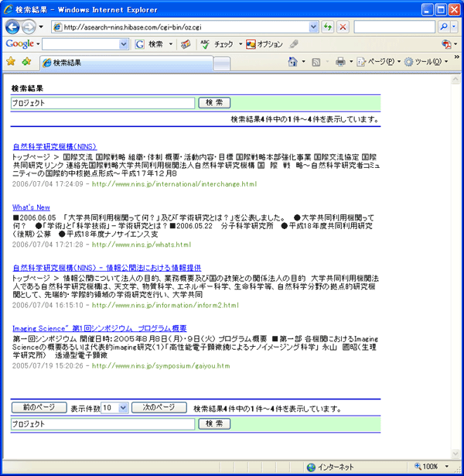Image resolution: width=464 pixels, height=476 pixels.
Task: Open the gaiyou.htm green URL
Action: point(161,366)
